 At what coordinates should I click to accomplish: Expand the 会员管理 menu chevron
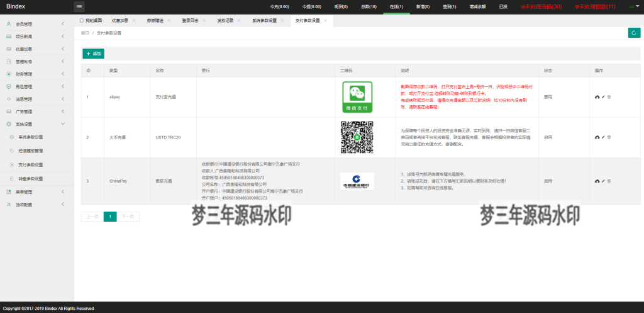pos(63,24)
